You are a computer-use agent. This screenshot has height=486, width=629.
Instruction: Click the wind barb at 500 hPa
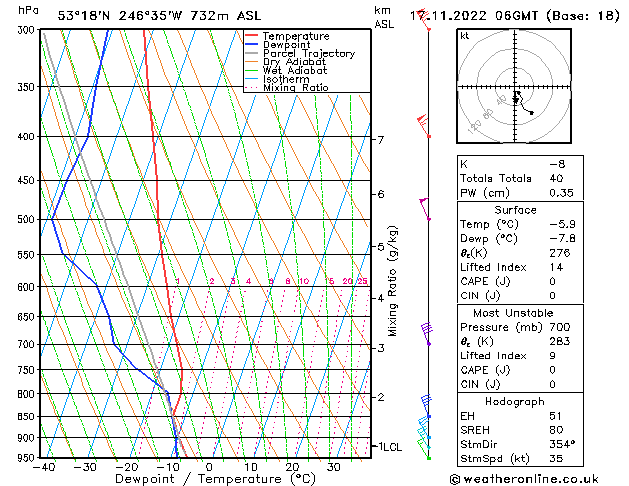[425, 209]
